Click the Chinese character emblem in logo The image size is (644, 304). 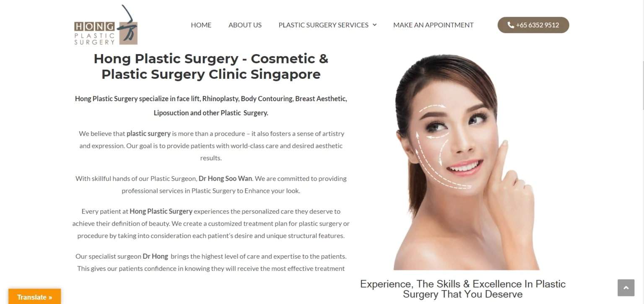coord(127,25)
